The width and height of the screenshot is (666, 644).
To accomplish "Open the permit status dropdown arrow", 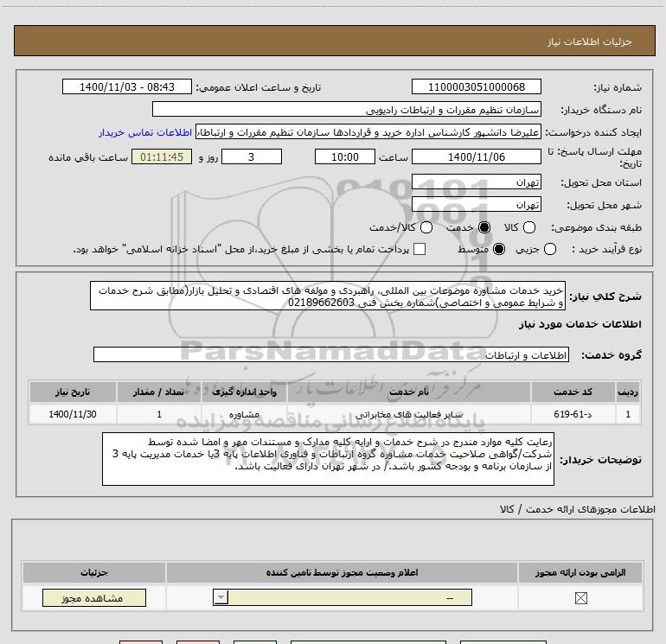I will tap(221, 597).
